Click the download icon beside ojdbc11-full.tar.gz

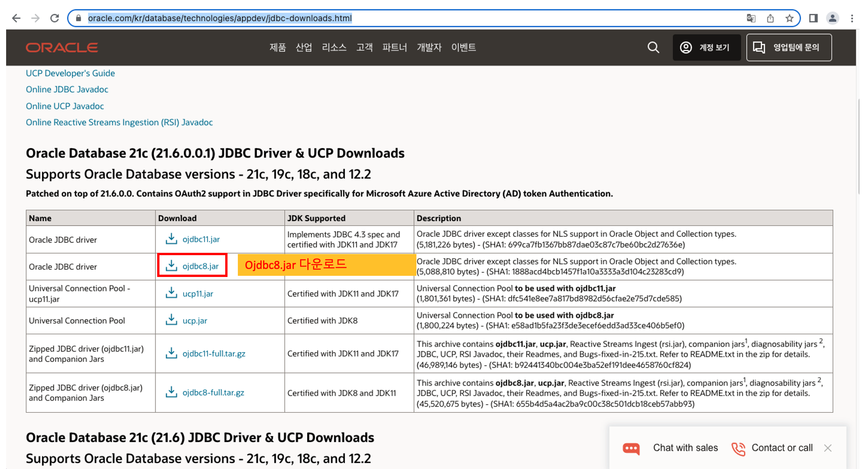[x=171, y=353]
